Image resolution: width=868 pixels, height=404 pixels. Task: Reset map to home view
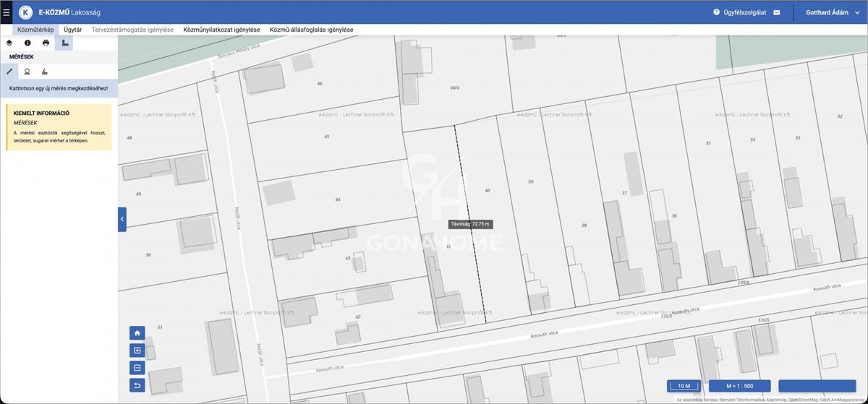(x=137, y=333)
